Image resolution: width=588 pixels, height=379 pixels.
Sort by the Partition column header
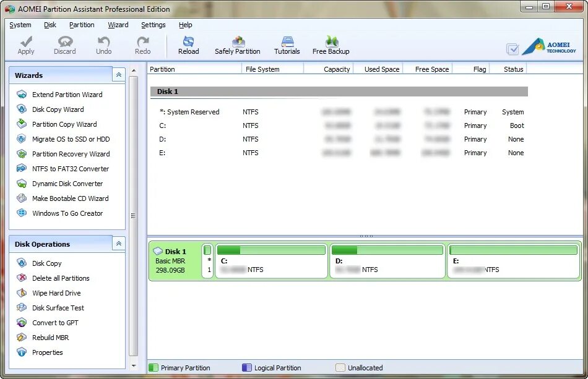click(194, 69)
